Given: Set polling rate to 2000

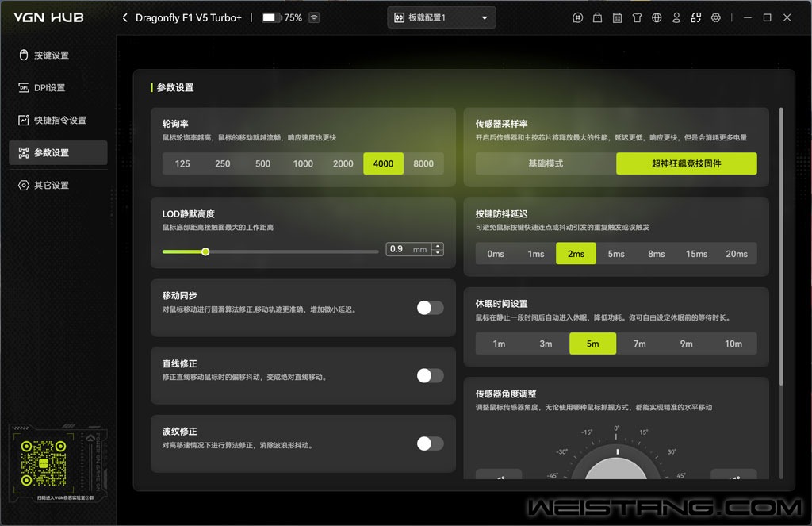Looking at the screenshot, I should point(343,163).
